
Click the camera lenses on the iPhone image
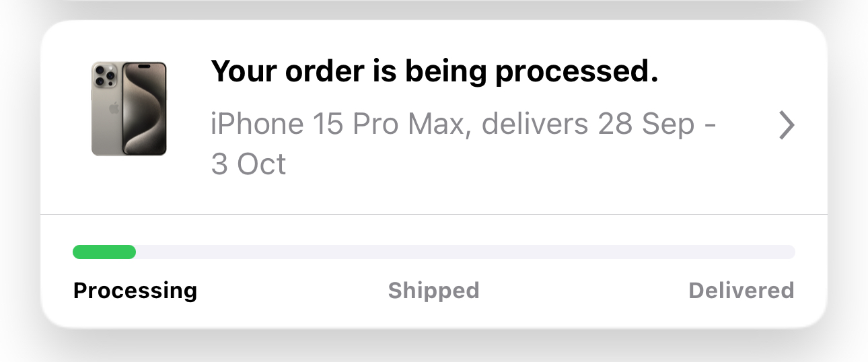[104, 75]
